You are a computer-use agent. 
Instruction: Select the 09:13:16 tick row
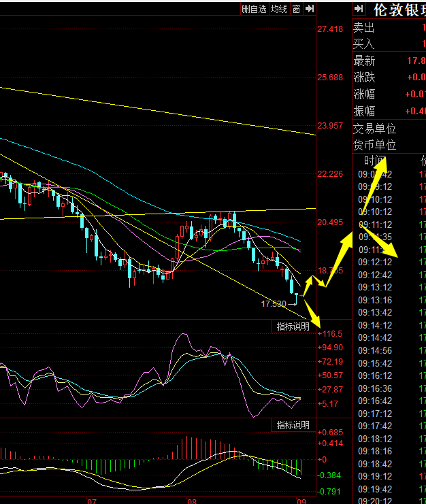[389, 300]
